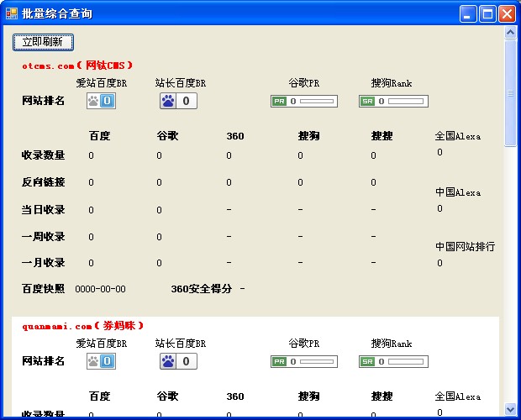Minimize the 批量综合查询 window

pyautogui.click(x=468, y=14)
